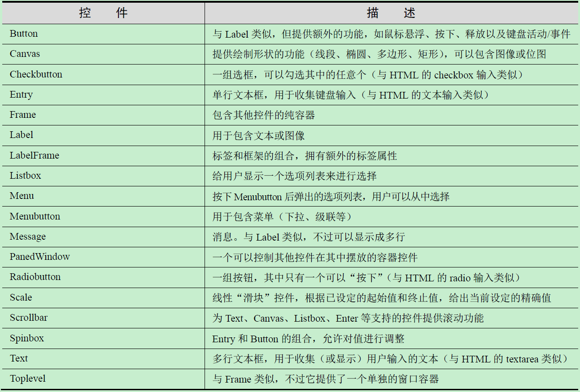
Task: Click description starting 与 Label 类似，但提供额外的功能
Action: [391, 34]
